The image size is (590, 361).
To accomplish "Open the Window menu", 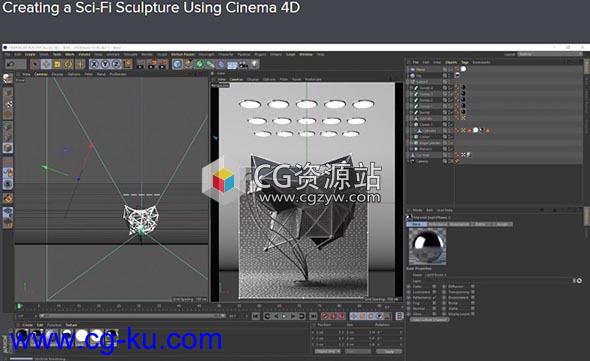I will tap(306, 55).
